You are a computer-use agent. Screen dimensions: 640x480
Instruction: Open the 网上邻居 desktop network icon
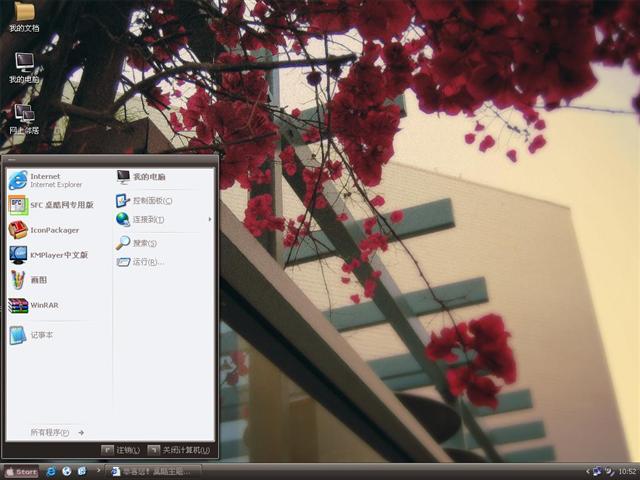24,119
